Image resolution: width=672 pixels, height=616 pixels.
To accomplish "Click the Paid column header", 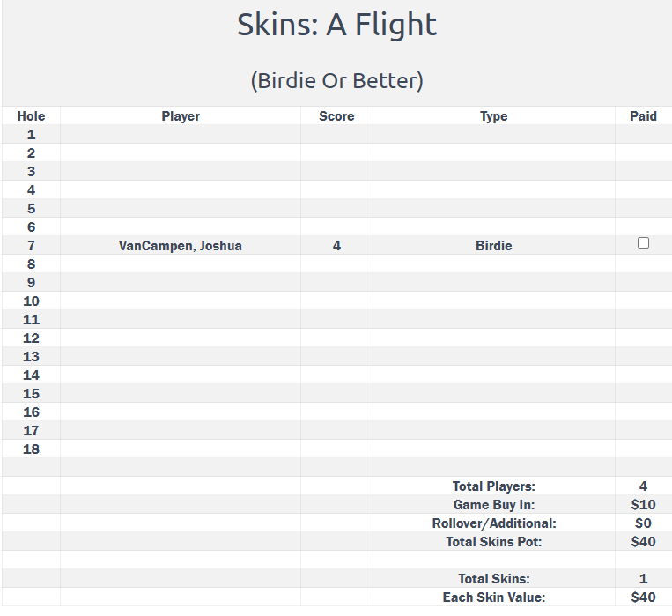I will point(643,116).
